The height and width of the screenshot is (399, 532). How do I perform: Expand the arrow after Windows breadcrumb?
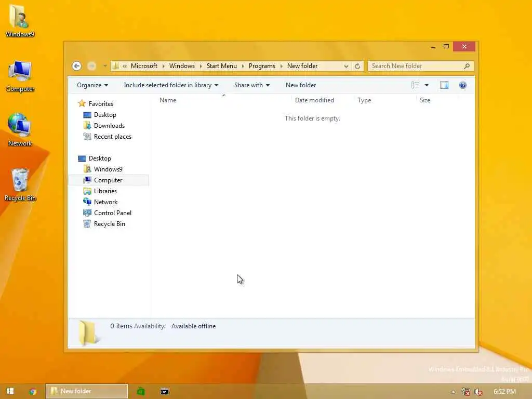coord(201,66)
